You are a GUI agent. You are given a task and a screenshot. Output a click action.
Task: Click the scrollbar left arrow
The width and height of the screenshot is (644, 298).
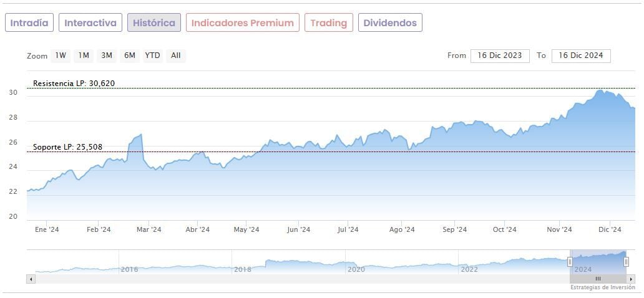[31, 279]
